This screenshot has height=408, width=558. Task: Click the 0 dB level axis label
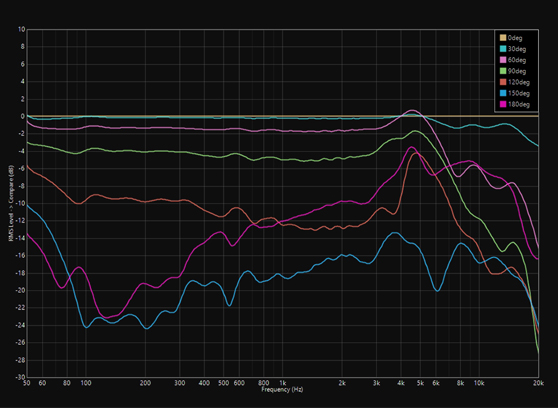point(23,116)
